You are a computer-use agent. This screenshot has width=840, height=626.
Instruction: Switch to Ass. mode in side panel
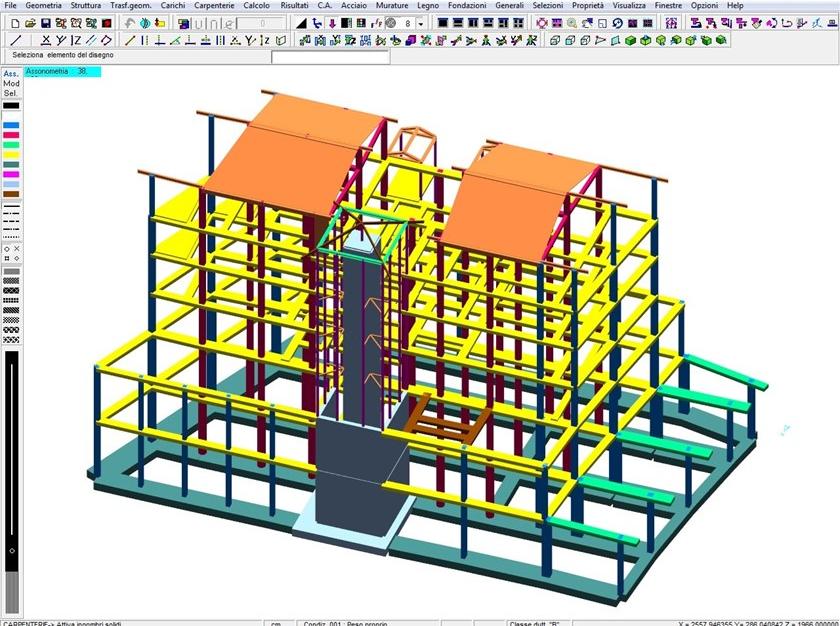tap(10, 73)
